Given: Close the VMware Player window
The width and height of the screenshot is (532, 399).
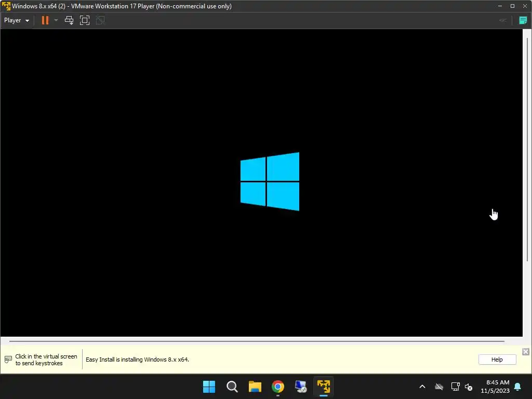Looking at the screenshot, I should [x=525, y=6].
